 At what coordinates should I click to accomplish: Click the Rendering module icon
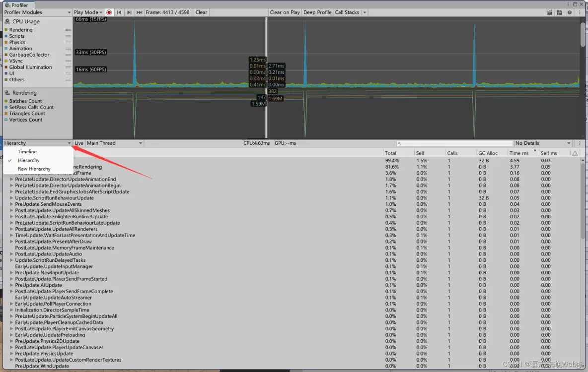point(7,93)
